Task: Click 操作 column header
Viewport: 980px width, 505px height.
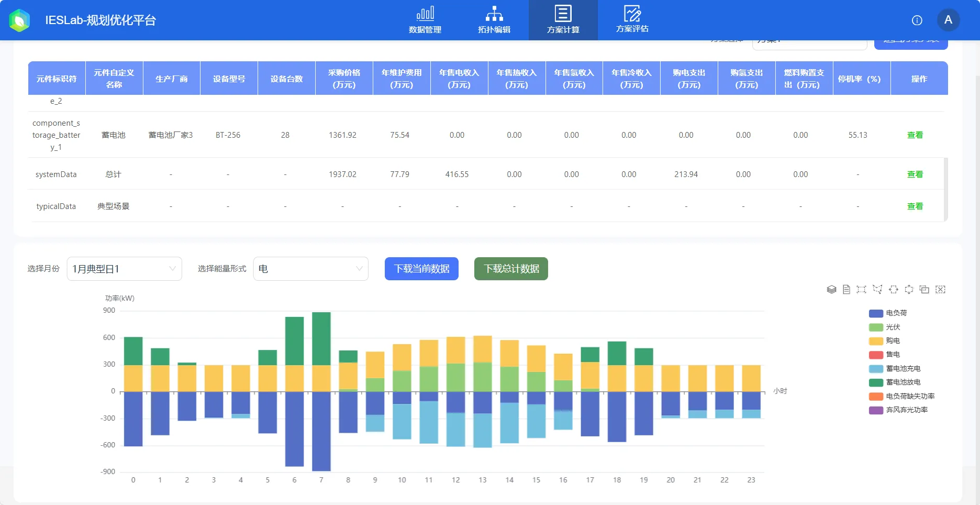Action: [919, 79]
